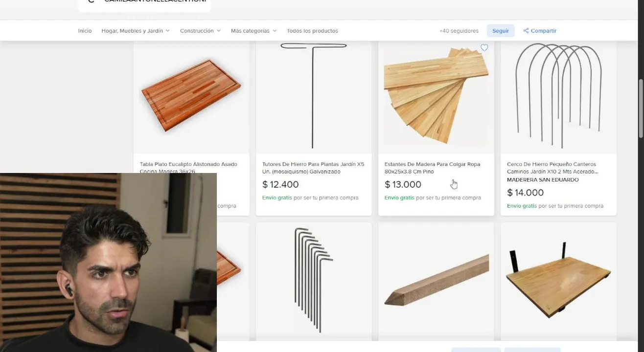View the pointed wooden stake product
This screenshot has height=352, width=644.
[x=436, y=280]
